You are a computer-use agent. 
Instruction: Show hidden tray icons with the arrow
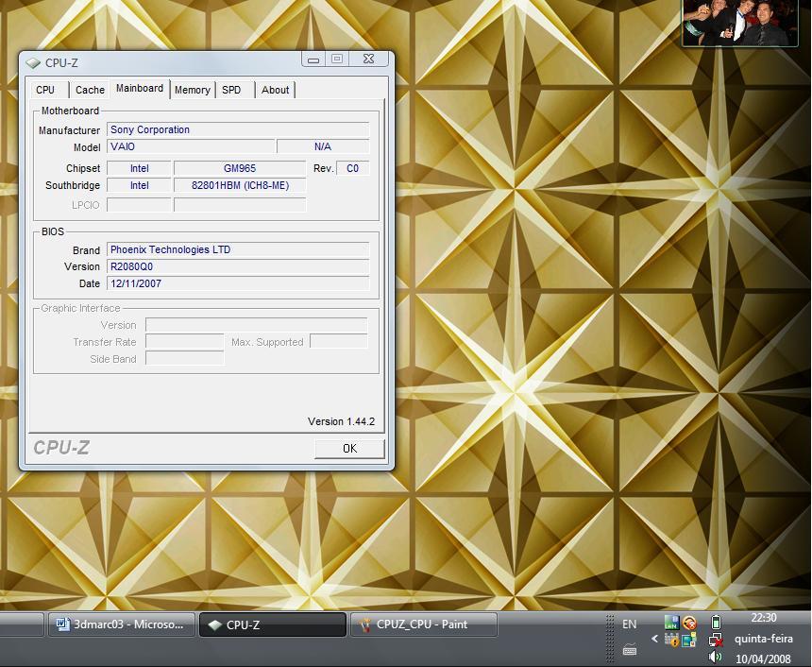pyautogui.click(x=654, y=639)
